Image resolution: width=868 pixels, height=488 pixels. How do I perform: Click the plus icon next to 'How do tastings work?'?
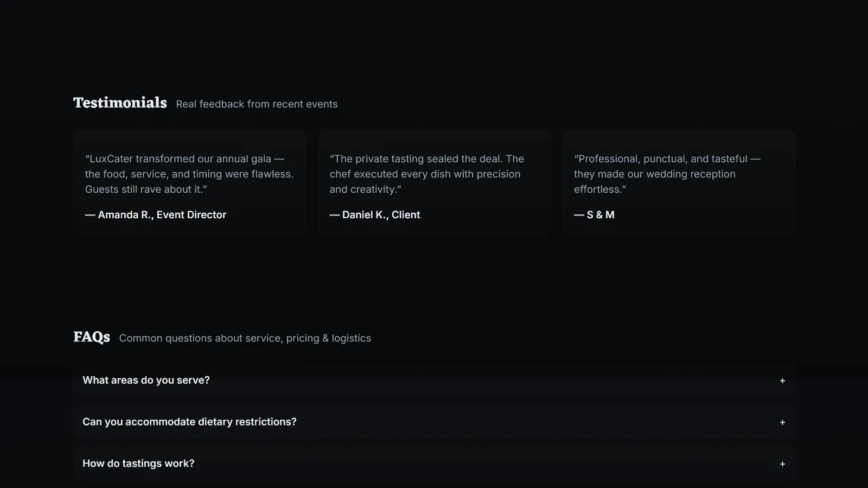pyautogui.click(x=782, y=464)
